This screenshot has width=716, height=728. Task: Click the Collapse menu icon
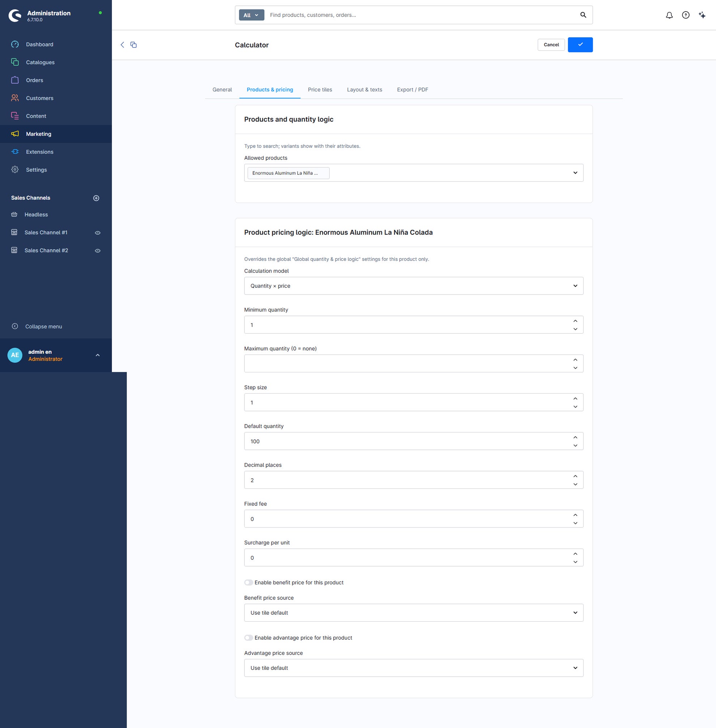point(15,326)
